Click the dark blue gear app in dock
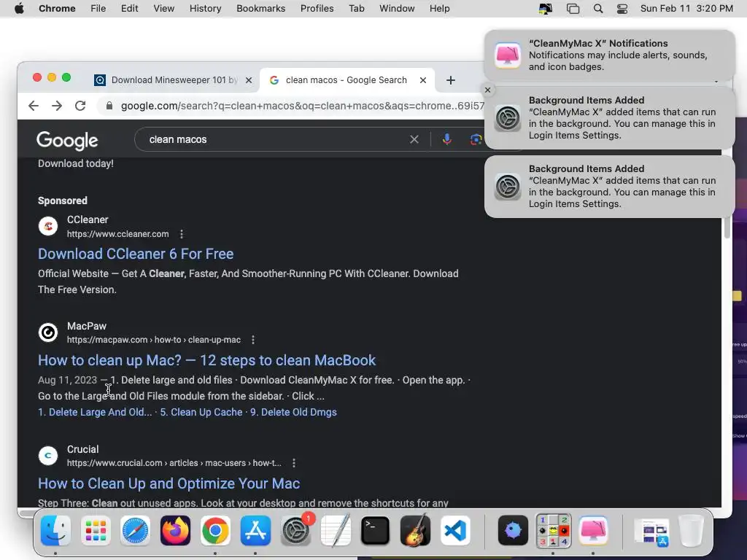 (x=513, y=531)
